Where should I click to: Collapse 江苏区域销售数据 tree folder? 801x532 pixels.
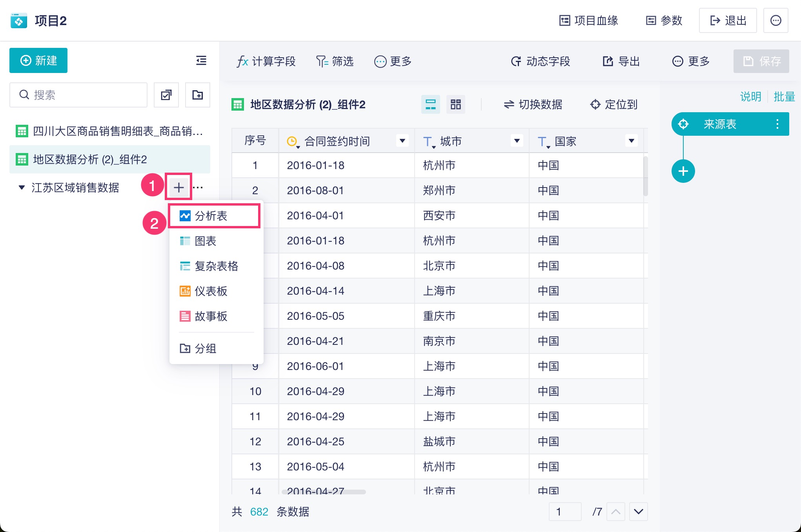point(22,188)
